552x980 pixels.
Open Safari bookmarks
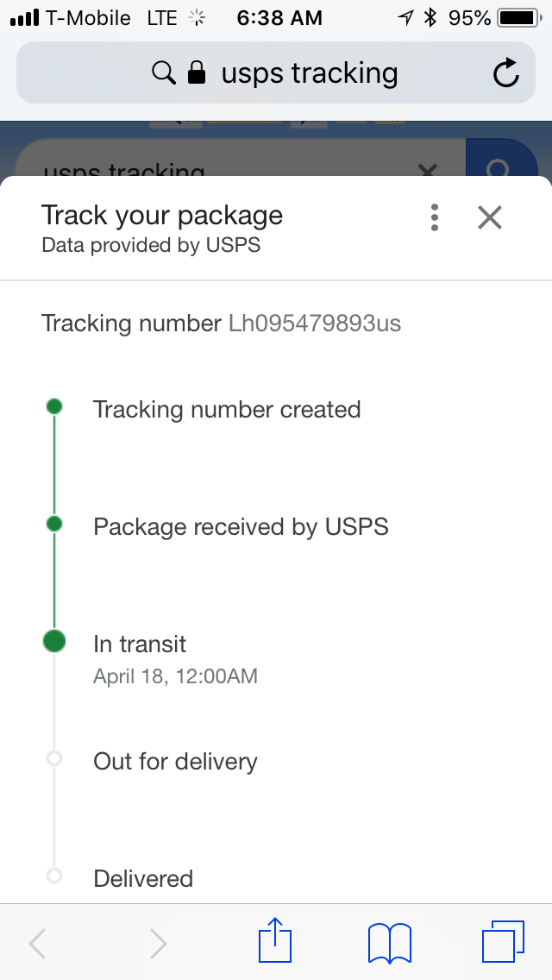coord(389,941)
